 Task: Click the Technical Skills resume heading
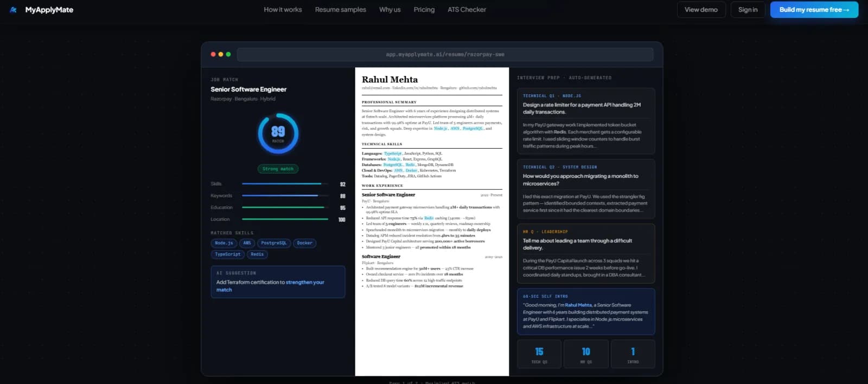click(382, 144)
